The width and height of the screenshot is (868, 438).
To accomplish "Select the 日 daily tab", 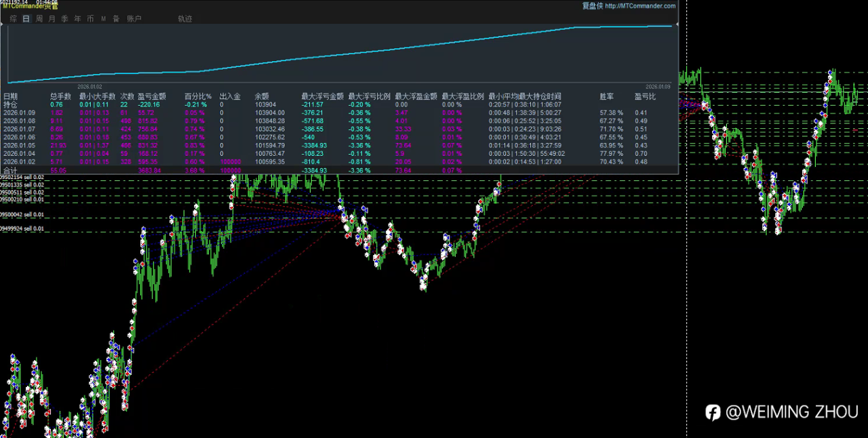I will [26, 19].
